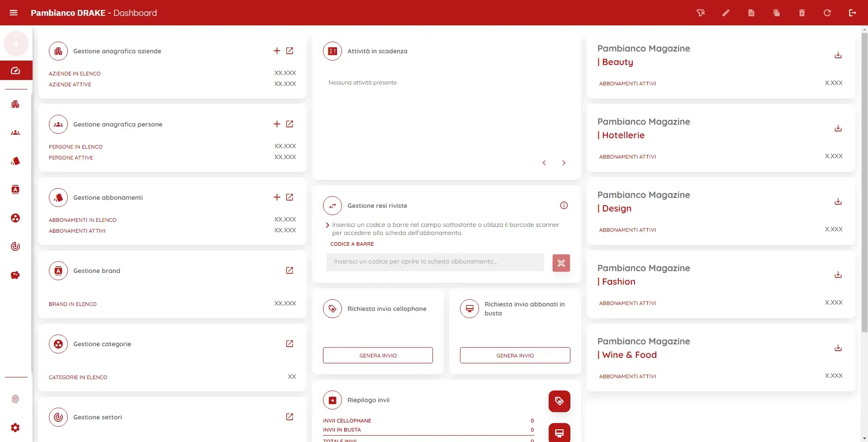Open settings via the sidebar gear icon
The width and height of the screenshot is (868, 442).
15,428
